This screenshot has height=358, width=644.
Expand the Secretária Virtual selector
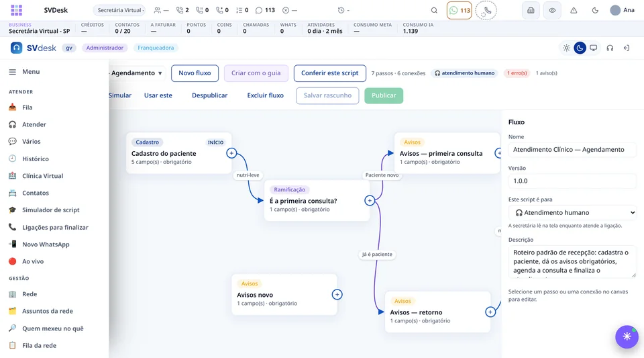pos(119,10)
